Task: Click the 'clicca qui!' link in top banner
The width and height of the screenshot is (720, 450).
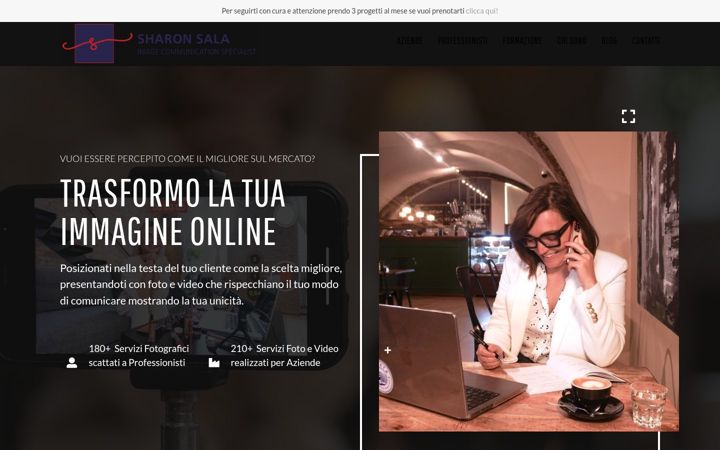Action: pyautogui.click(x=482, y=11)
